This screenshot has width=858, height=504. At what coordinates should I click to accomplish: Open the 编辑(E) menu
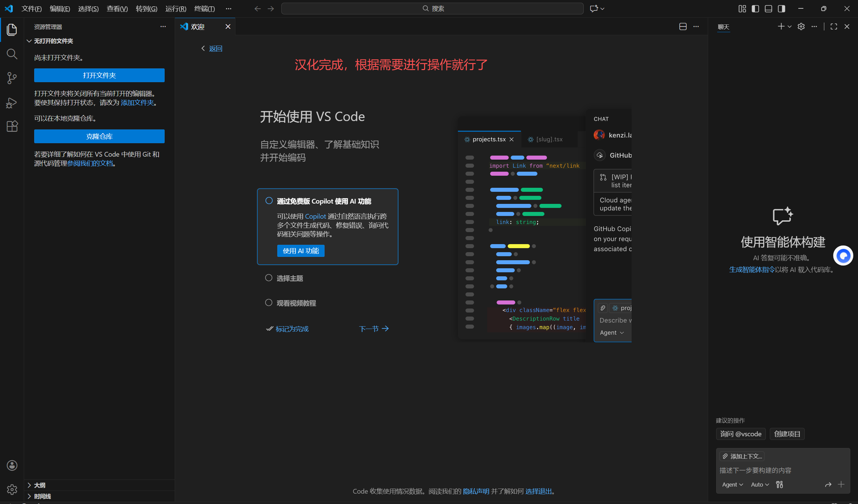[x=60, y=8]
